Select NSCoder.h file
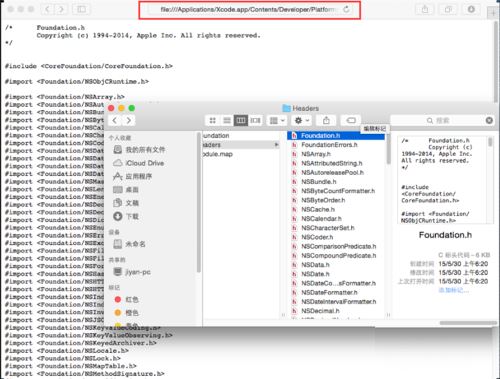The width and height of the screenshot is (500, 379). (x=337, y=237)
